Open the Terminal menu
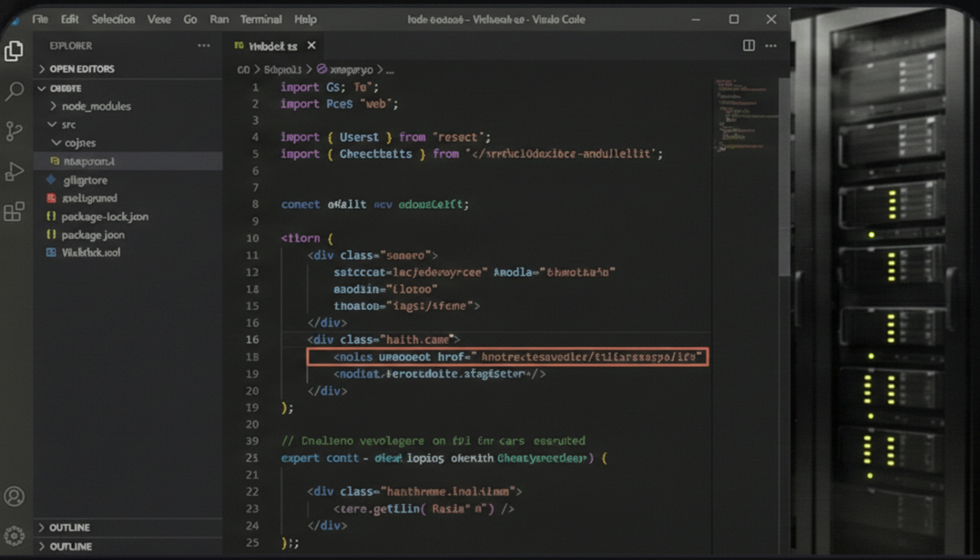 [260, 20]
